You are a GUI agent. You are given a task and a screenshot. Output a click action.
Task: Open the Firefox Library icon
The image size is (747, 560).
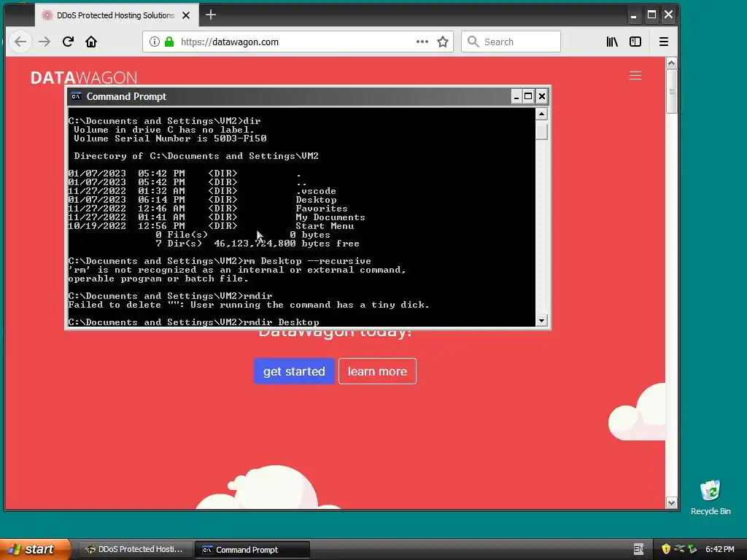612,42
